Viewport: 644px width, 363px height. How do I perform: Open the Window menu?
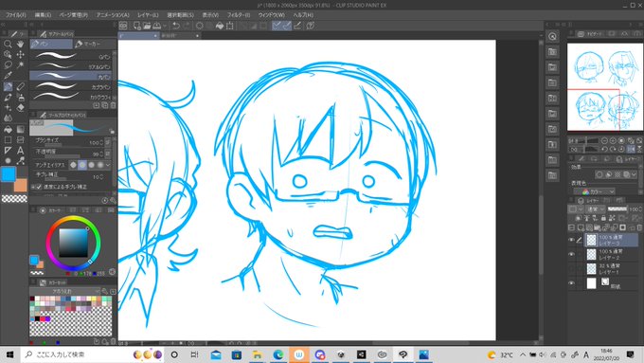272,15
